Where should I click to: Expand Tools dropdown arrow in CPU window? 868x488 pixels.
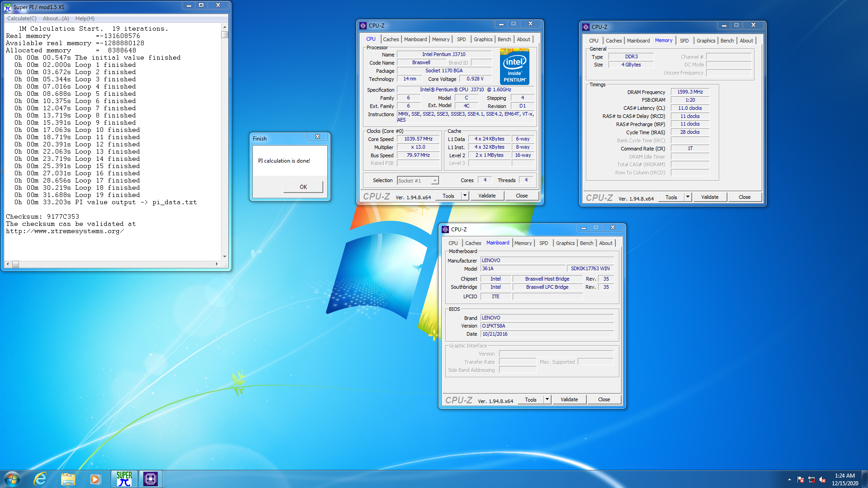[x=465, y=196]
